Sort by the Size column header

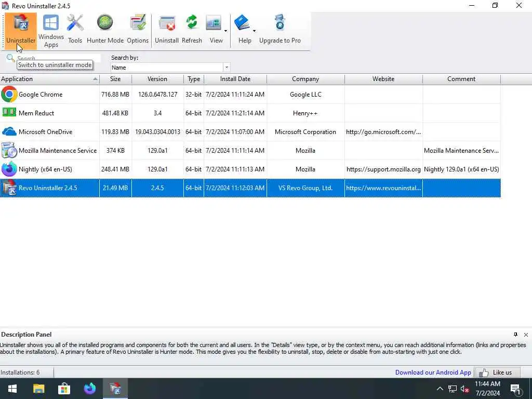pyautogui.click(x=115, y=79)
